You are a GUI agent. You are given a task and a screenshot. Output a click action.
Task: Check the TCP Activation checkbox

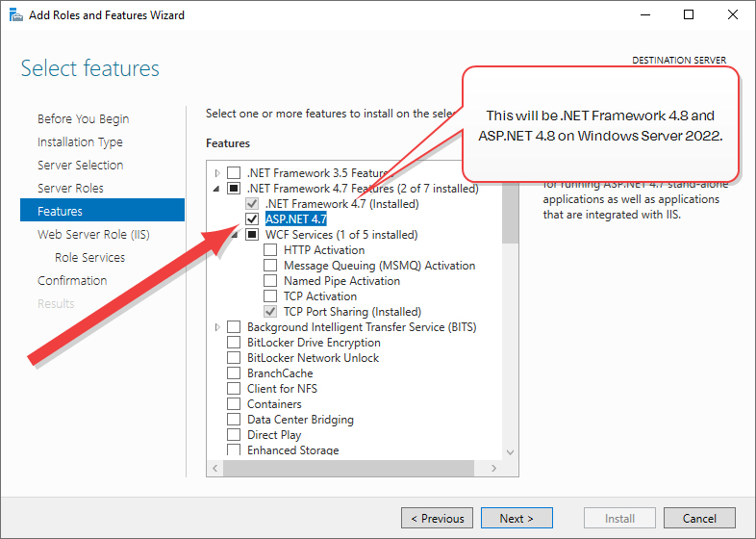(270, 296)
